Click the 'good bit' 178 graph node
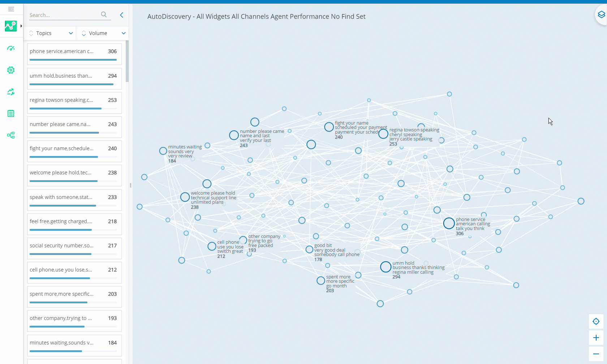The width and height of the screenshot is (607, 364). pyautogui.click(x=309, y=249)
